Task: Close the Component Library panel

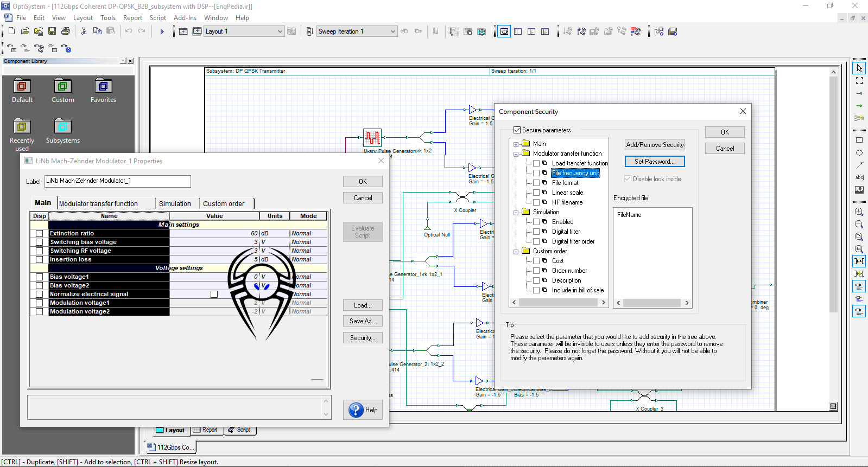Action: pos(130,61)
